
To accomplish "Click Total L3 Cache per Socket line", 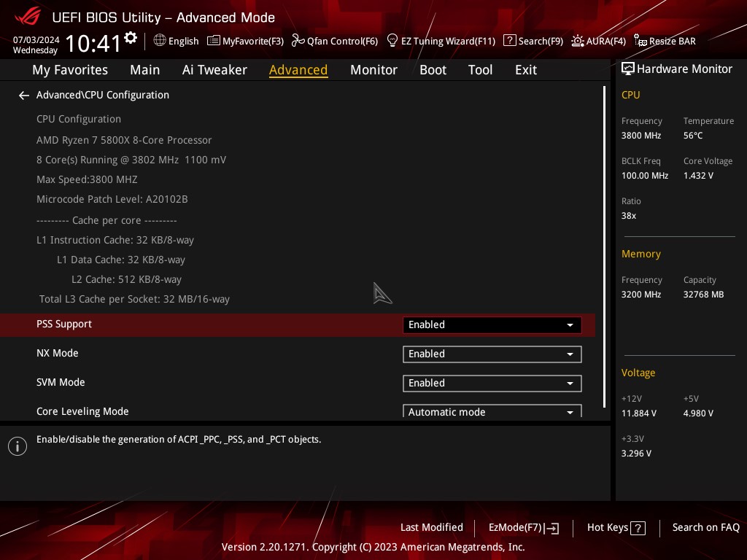I will pos(134,300).
